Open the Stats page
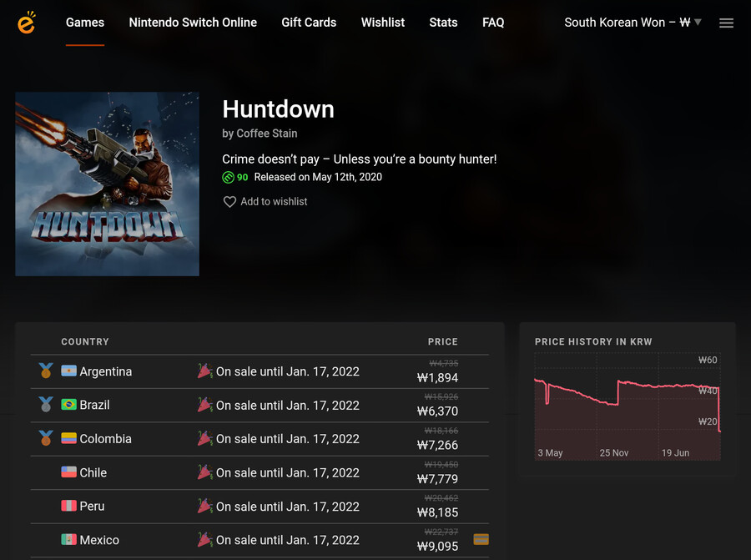Image resolution: width=751 pixels, height=560 pixels. (443, 23)
